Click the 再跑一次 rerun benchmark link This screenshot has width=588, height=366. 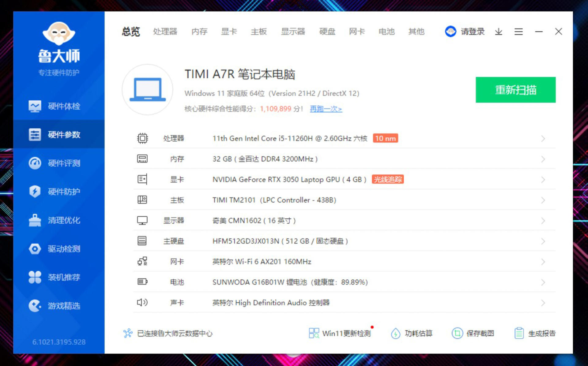[x=326, y=109]
